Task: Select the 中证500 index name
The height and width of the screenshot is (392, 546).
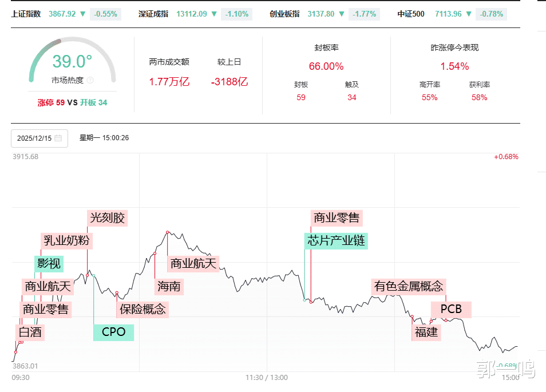Action: tap(411, 14)
